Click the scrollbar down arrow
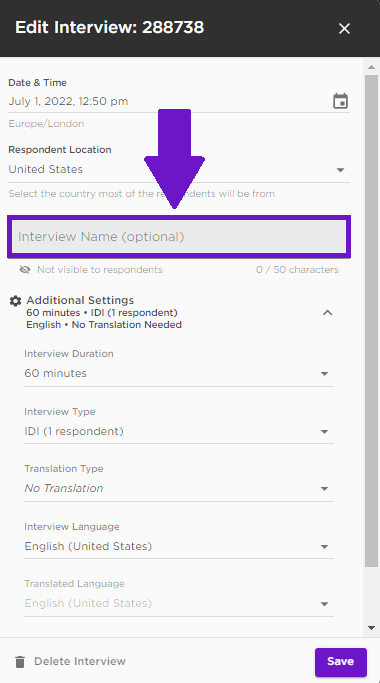 point(371,628)
